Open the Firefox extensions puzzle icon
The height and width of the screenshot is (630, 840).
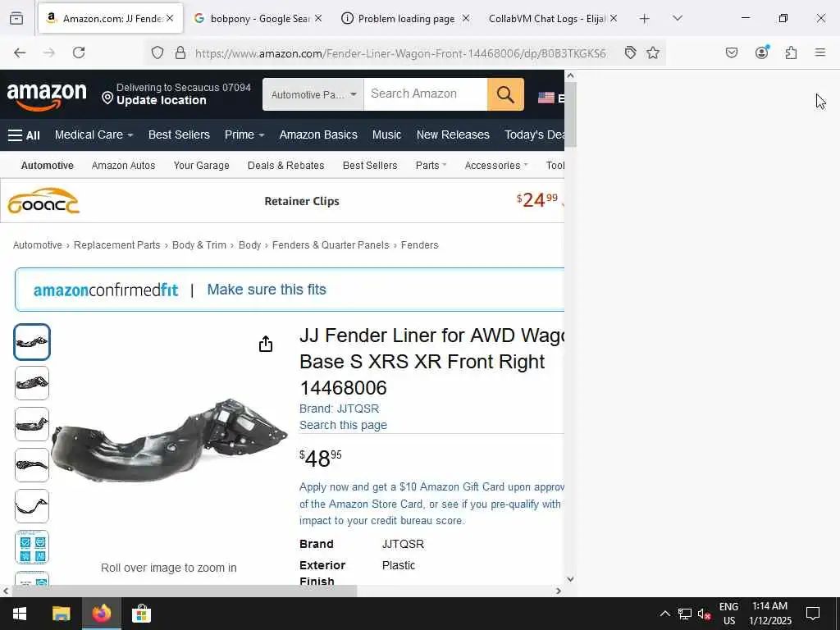(x=791, y=52)
